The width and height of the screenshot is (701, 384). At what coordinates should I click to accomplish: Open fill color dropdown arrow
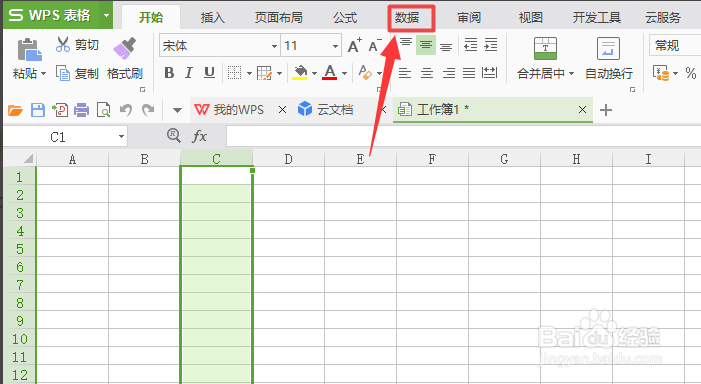314,73
